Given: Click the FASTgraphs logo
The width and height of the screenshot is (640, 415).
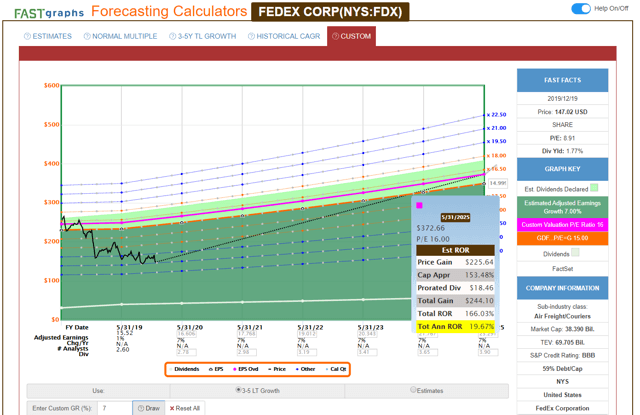Looking at the screenshot, I should (49, 13).
